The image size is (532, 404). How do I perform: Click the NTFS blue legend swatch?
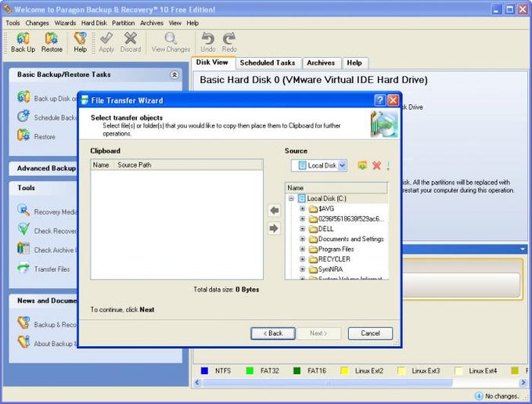(x=204, y=371)
